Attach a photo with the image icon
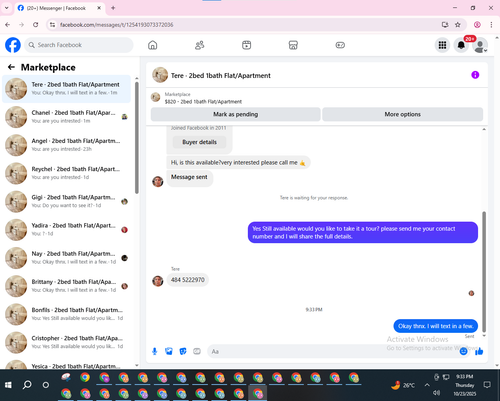500x401 pixels. tap(169, 351)
